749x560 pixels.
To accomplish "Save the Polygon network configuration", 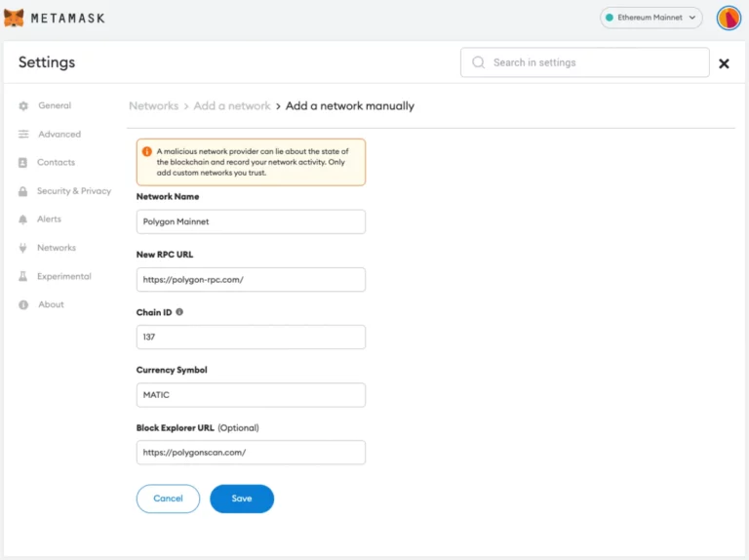I will 242,499.
